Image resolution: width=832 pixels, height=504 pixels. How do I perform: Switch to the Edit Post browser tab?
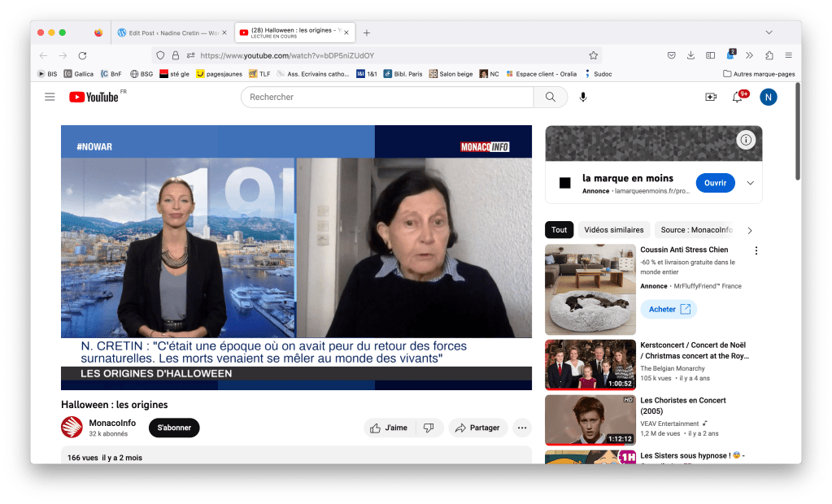[171, 33]
